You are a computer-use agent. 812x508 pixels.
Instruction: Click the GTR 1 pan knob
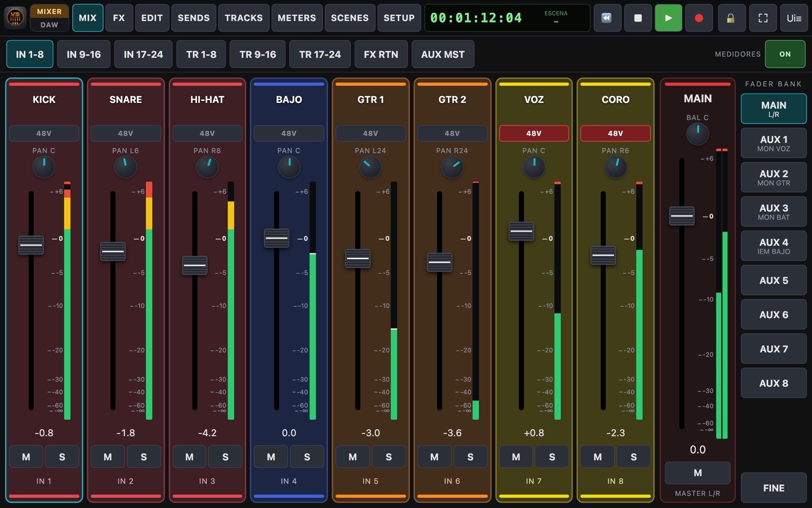coord(370,167)
